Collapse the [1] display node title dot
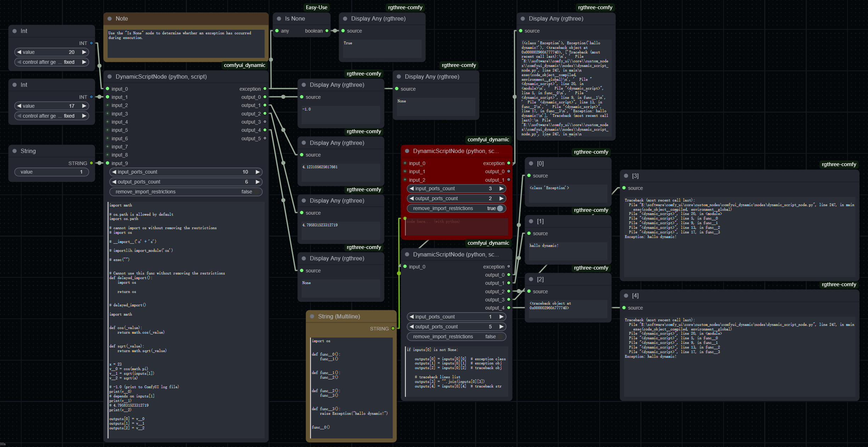This screenshot has width=868, height=447. (x=531, y=221)
